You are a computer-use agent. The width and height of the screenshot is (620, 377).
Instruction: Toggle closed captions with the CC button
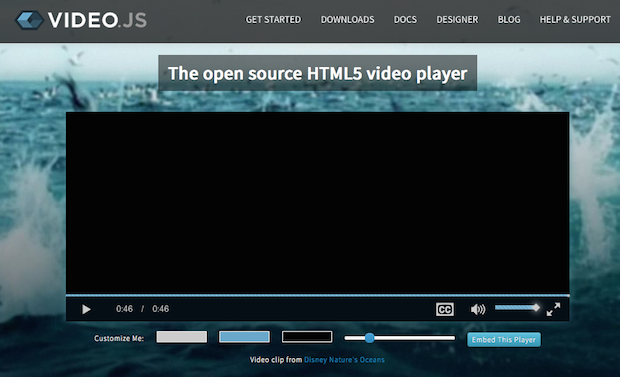pos(445,309)
